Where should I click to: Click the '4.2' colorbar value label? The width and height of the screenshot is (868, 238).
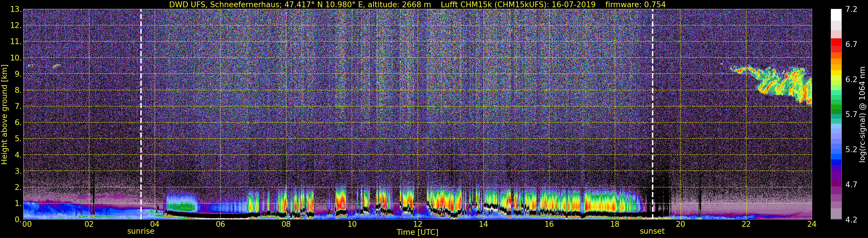[x=851, y=220]
